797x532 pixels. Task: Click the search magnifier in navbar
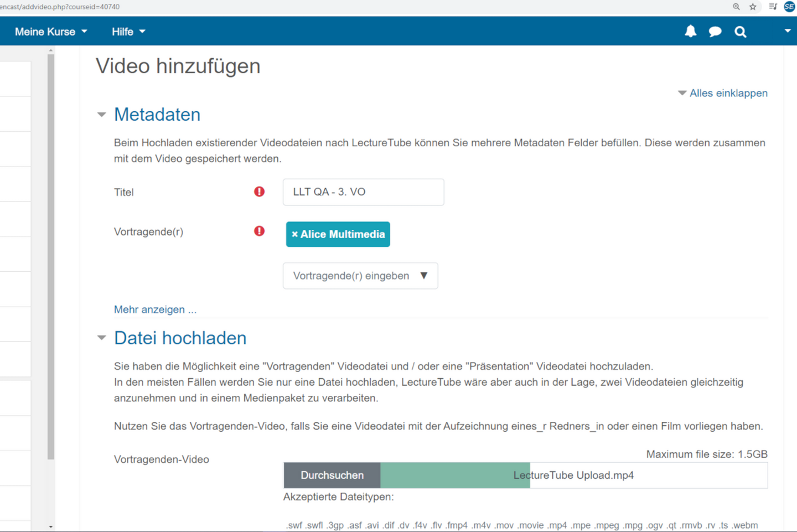click(x=740, y=32)
